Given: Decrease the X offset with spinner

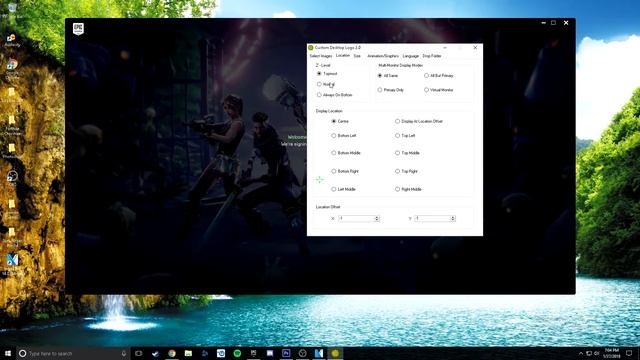Looking at the screenshot, I should (377, 220).
